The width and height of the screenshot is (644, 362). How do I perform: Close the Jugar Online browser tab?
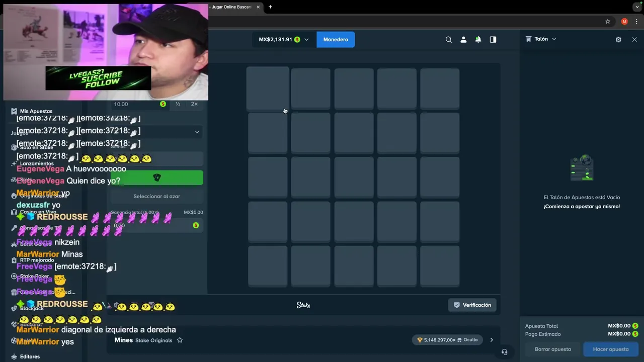[x=258, y=7]
